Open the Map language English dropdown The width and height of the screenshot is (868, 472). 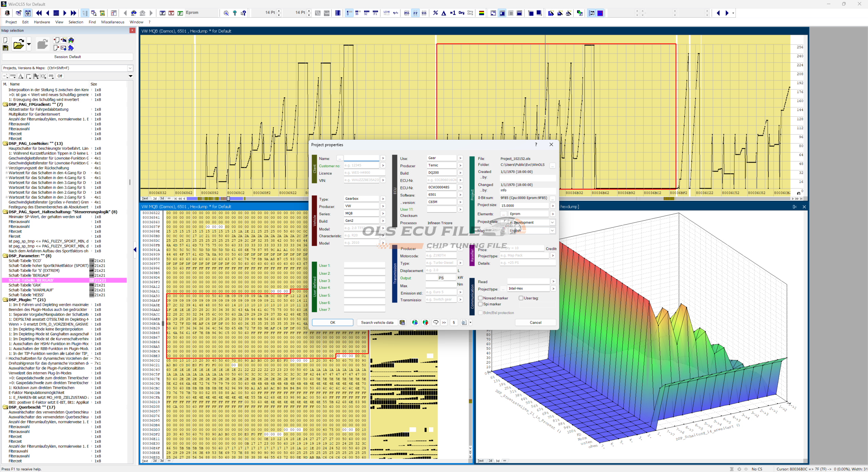tap(552, 231)
